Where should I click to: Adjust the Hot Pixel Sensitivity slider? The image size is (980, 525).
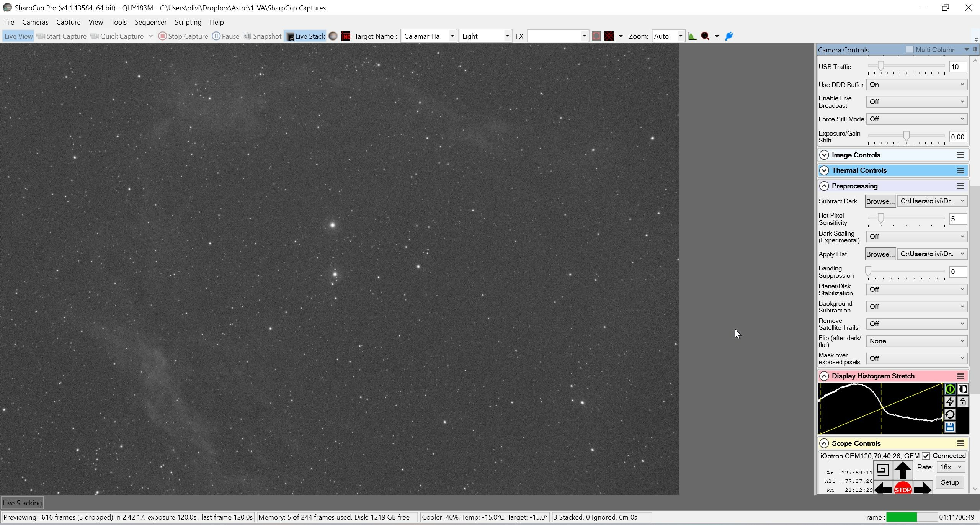click(x=880, y=218)
